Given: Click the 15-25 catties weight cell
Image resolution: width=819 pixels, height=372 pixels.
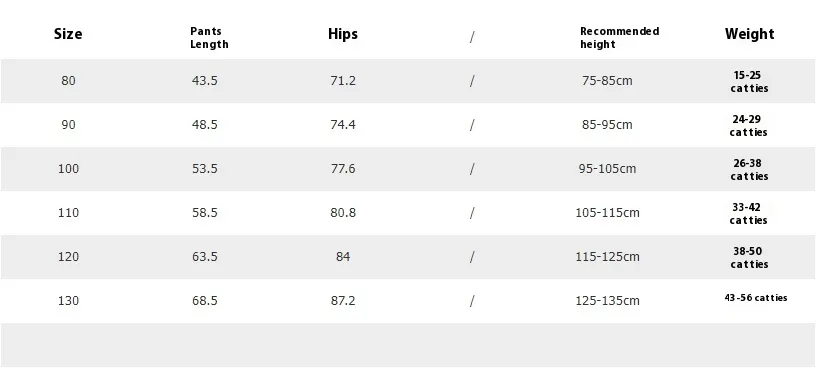Looking at the screenshot, I should 749,82.
